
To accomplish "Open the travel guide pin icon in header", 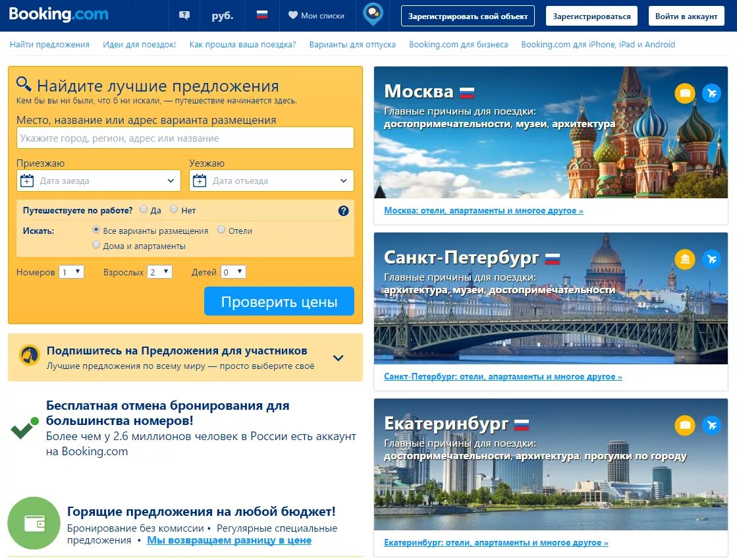I will coord(373,14).
